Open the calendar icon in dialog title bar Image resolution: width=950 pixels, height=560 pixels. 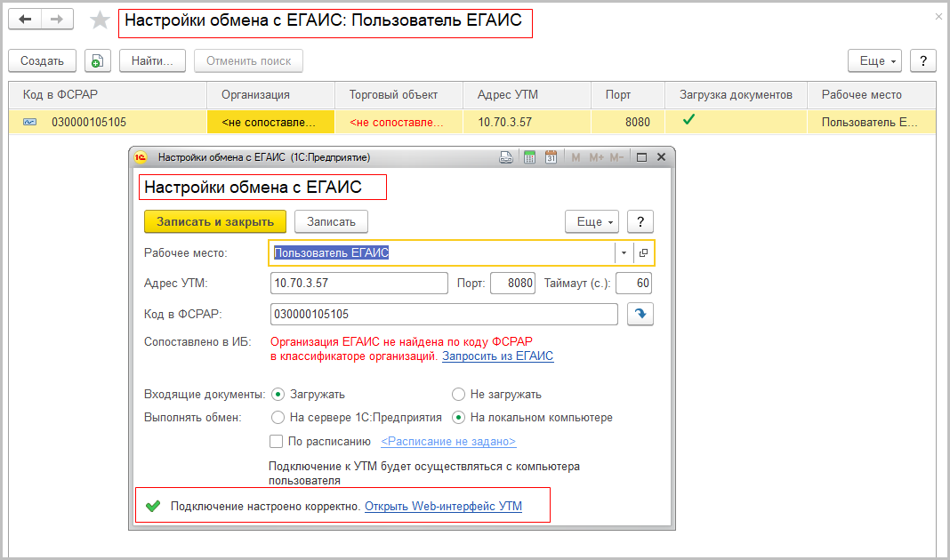(551, 157)
